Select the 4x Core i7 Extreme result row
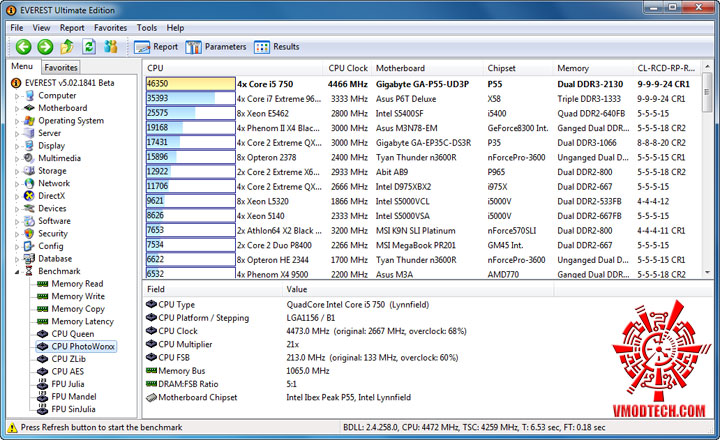 point(422,99)
